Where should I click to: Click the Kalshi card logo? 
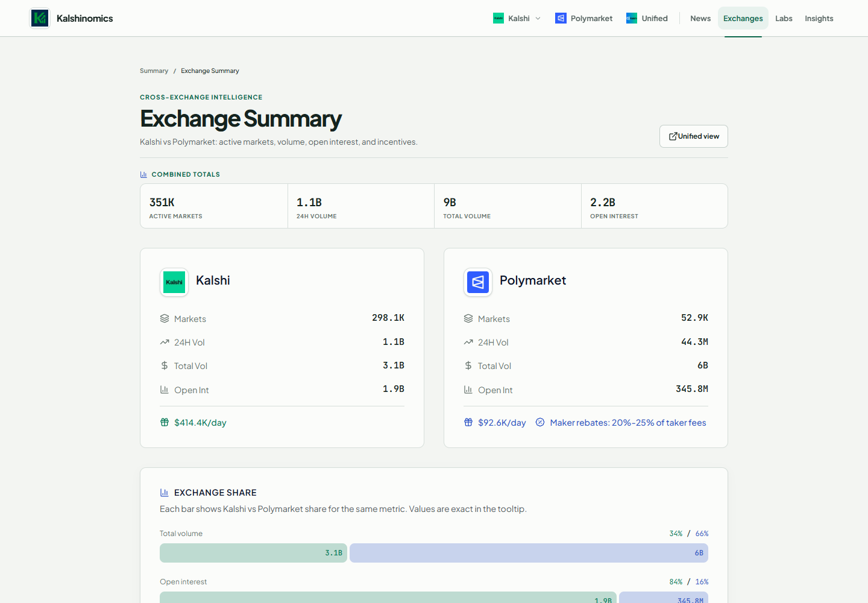(x=174, y=282)
